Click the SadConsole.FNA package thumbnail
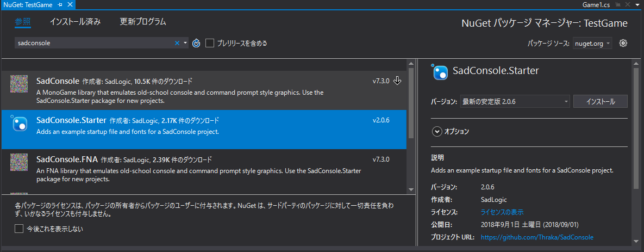 pos(19,162)
